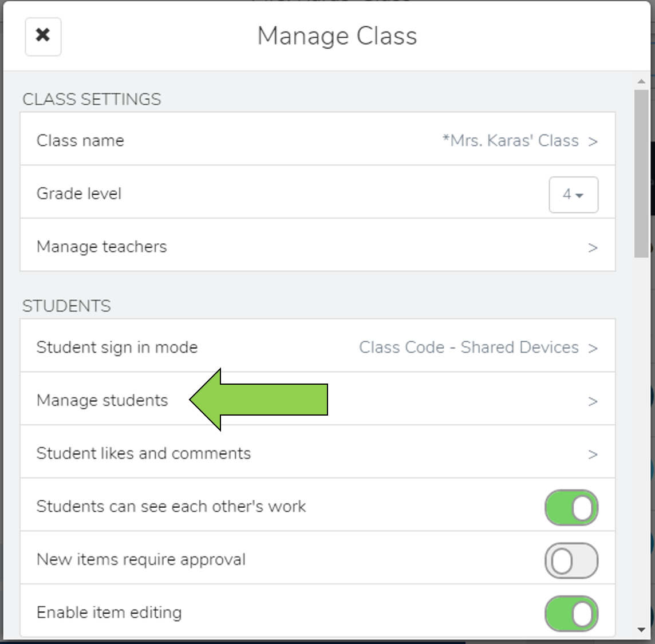Open the Class name setting

coord(317,139)
